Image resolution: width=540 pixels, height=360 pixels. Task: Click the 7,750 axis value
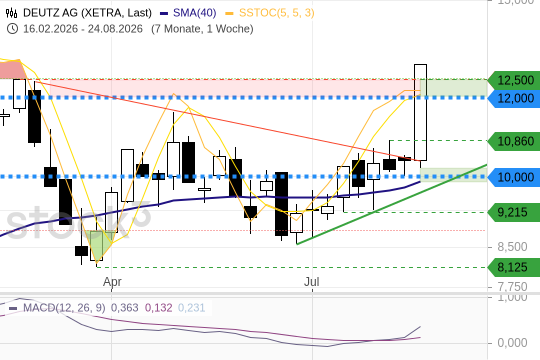click(512, 287)
